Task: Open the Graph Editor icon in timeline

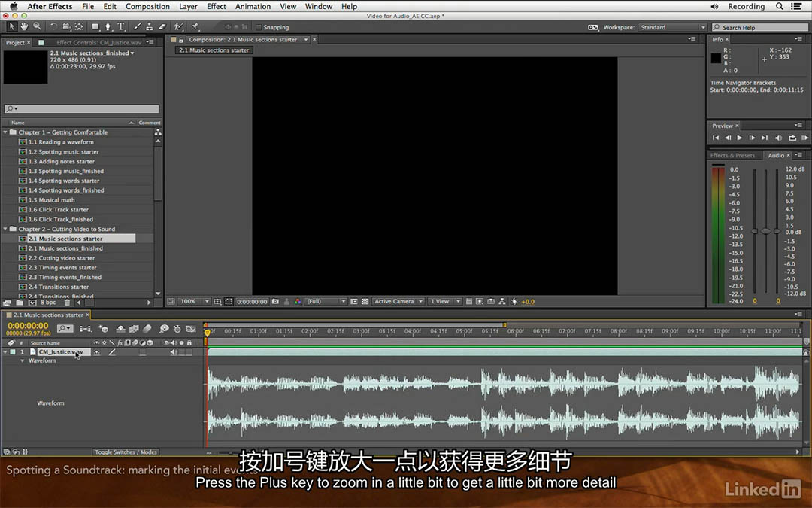Action: pos(191,329)
